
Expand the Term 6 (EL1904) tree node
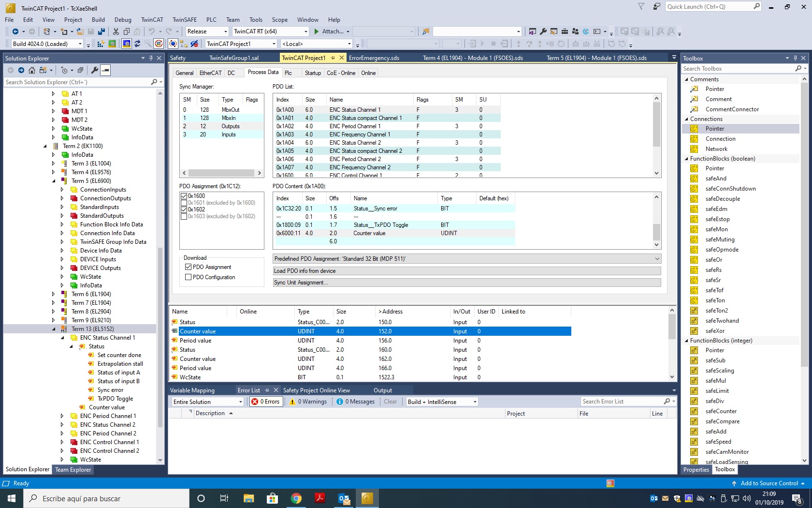tap(54, 294)
